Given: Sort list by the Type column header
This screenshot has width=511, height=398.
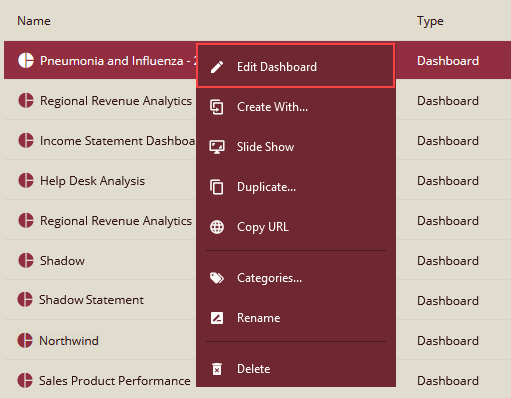Looking at the screenshot, I should click(x=430, y=21).
